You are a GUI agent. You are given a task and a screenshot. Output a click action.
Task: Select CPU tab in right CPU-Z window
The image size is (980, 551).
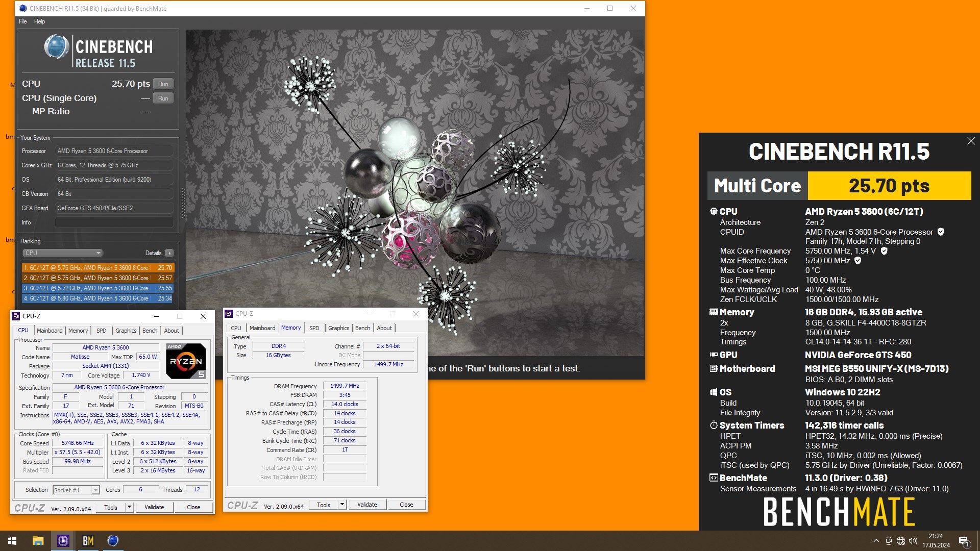click(x=236, y=328)
